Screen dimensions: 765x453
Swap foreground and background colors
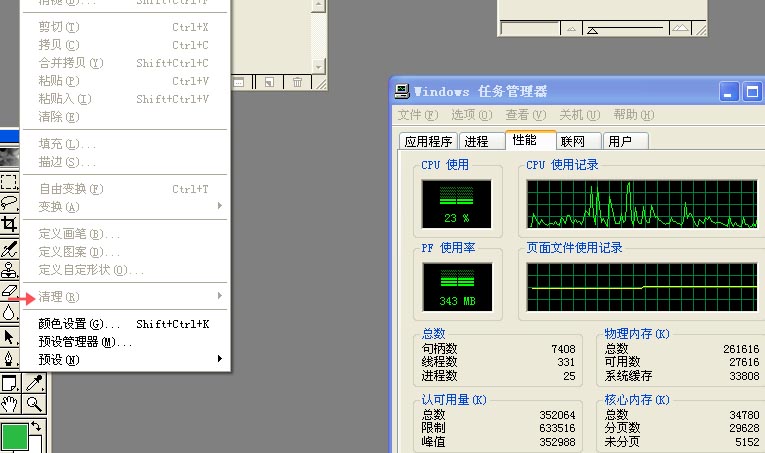[36, 426]
